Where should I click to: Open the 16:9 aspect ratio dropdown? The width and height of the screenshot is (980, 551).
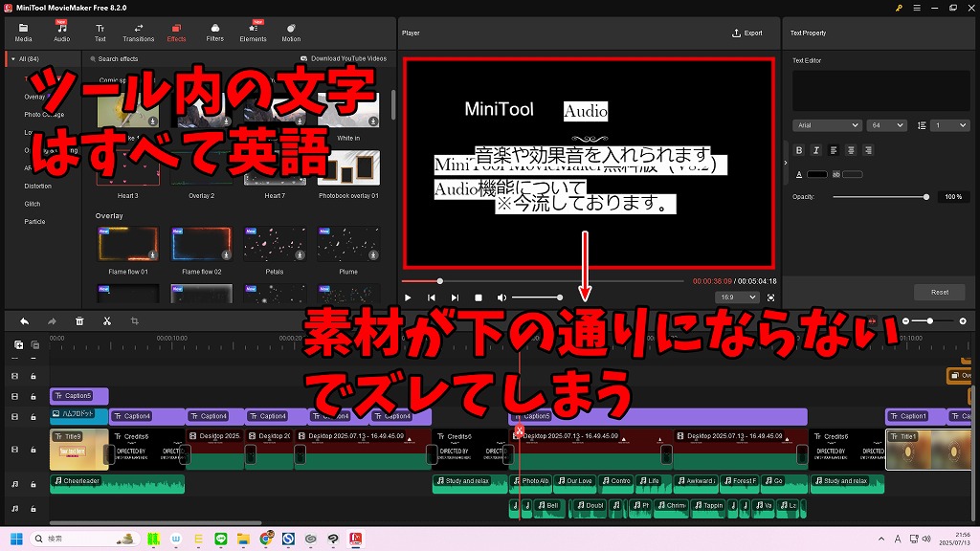click(x=738, y=298)
